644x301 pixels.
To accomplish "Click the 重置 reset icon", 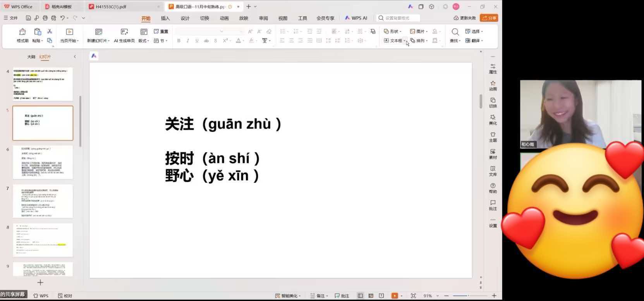I will click(x=161, y=31).
